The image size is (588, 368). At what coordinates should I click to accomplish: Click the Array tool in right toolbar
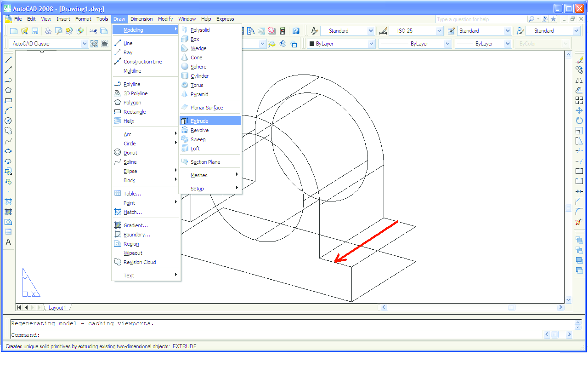point(579,100)
